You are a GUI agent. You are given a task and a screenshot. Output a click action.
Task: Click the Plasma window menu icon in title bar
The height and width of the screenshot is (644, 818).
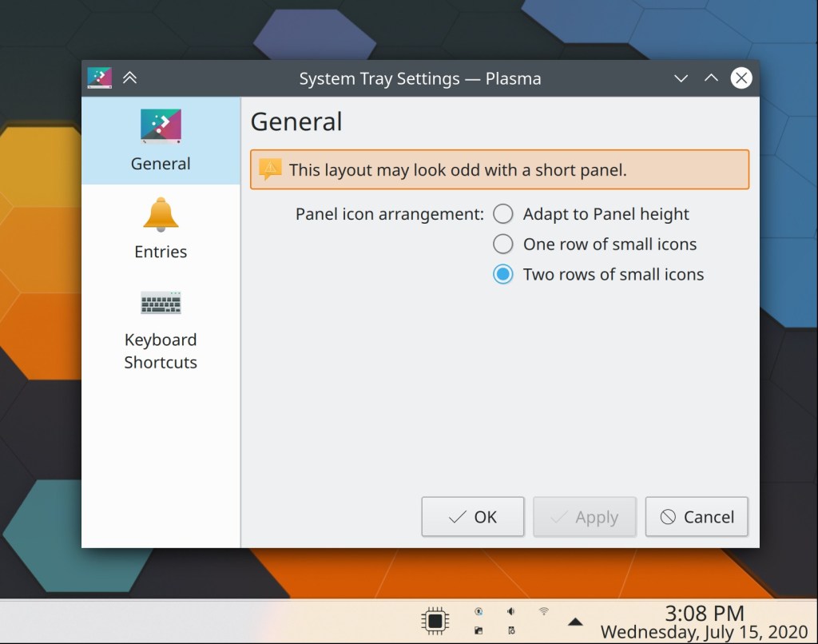pyautogui.click(x=100, y=78)
